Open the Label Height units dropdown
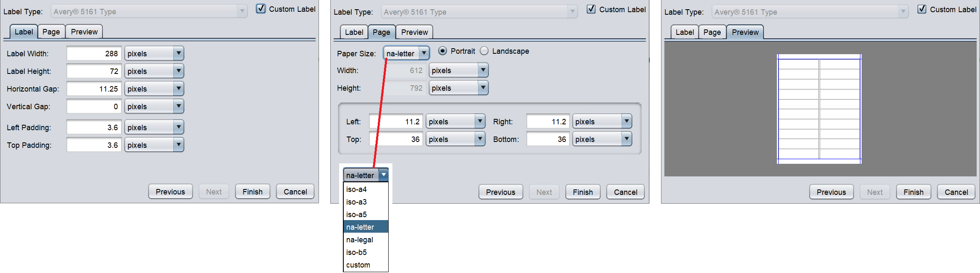This screenshot has height=273, width=980. click(x=154, y=71)
